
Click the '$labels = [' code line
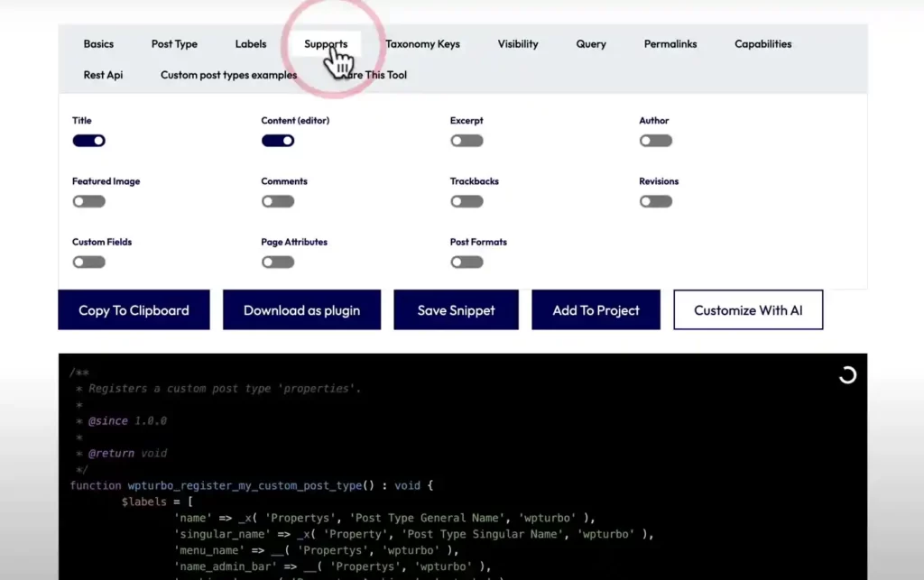(157, 502)
